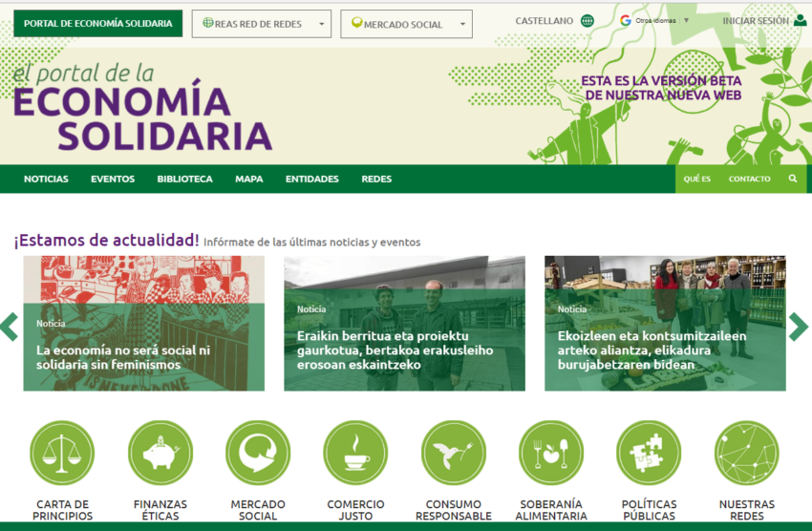Image resolution: width=812 pixels, height=531 pixels.
Task: Click the Finanzas Éticas label
Action: pos(160,510)
